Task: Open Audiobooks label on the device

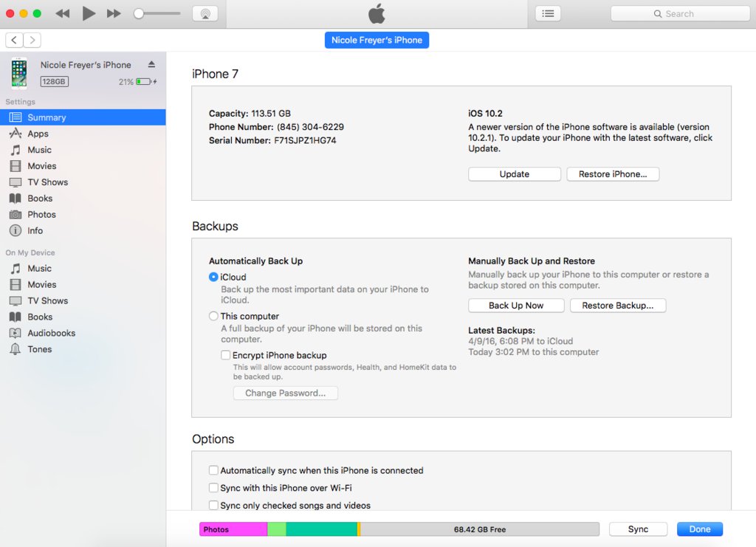Action: tap(52, 333)
